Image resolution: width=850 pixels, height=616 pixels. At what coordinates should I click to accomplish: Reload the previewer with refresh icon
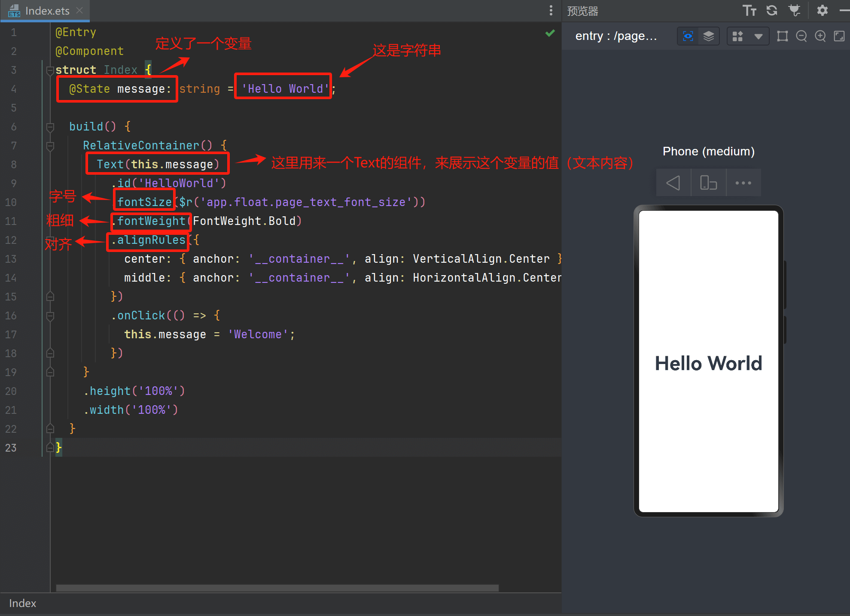pos(772,10)
